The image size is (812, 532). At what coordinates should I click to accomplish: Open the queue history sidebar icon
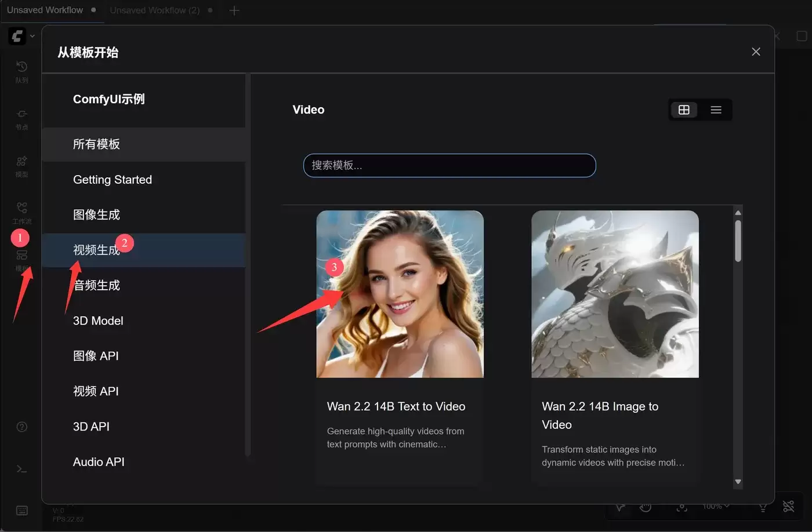point(21,67)
